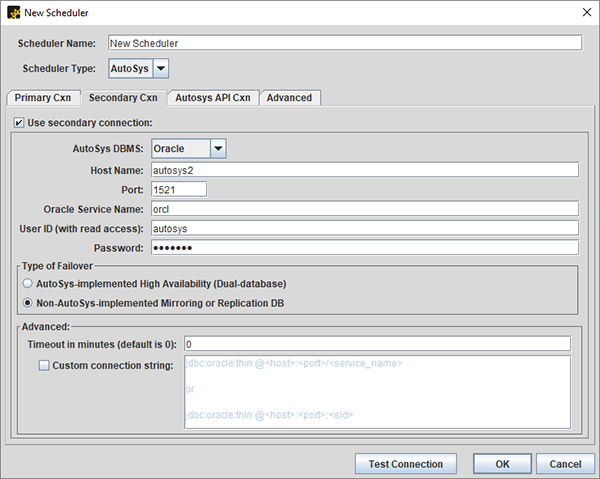
Task: Click the Scheduler Name input field
Action: [x=345, y=43]
